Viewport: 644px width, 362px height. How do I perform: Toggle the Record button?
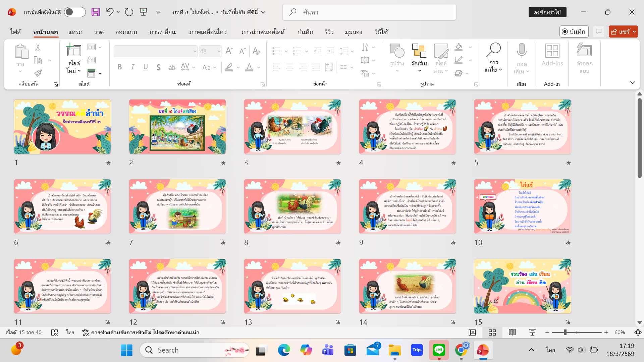pos(574,32)
